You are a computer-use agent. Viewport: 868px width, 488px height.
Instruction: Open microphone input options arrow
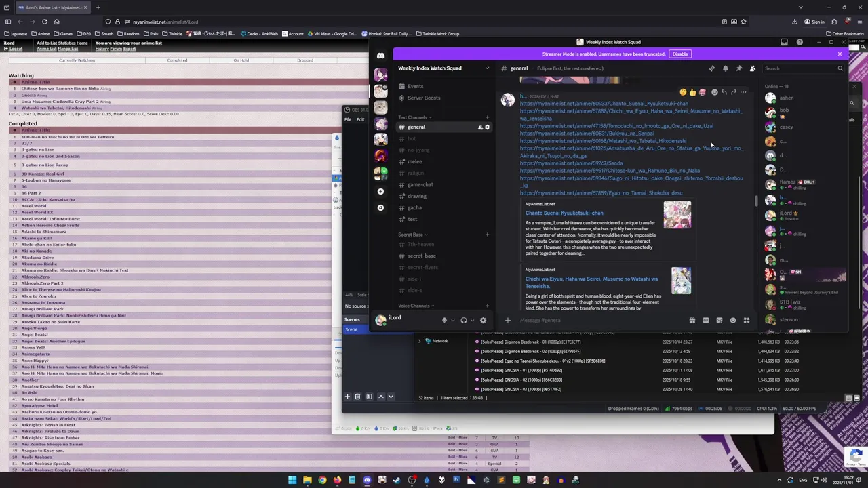click(x=452, y=321)
